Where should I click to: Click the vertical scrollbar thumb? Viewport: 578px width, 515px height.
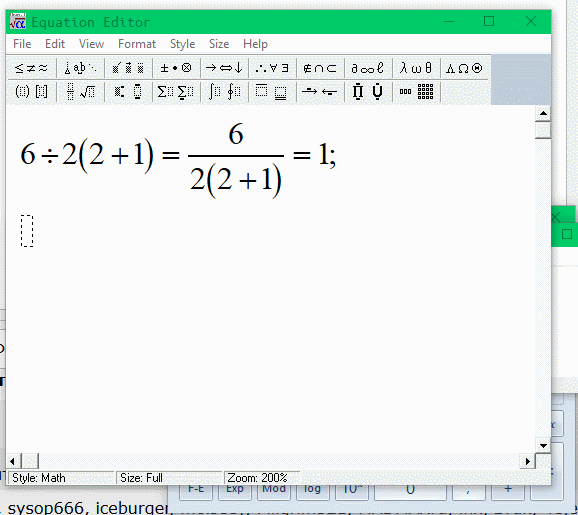pyautogui.click(x=543, y=130)
